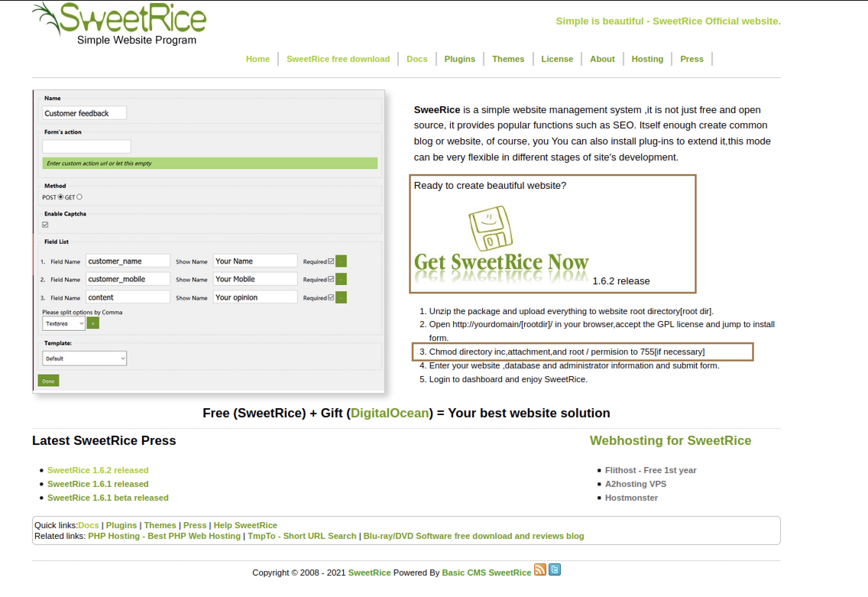Click the Chmod directory instruction step

pyautogui.click(x=567, y=352)
